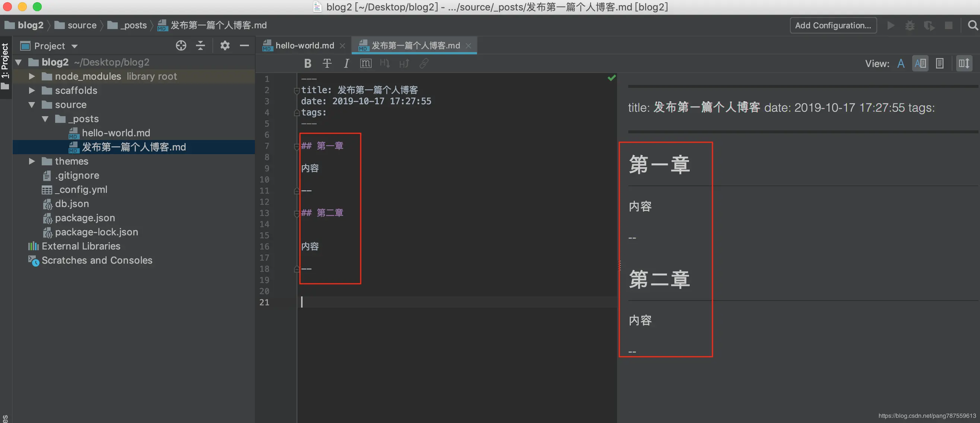This screenshot has height=423, width=980.
Task: Click the Debug icon in the top toolbar
Action: pos(910,25)
